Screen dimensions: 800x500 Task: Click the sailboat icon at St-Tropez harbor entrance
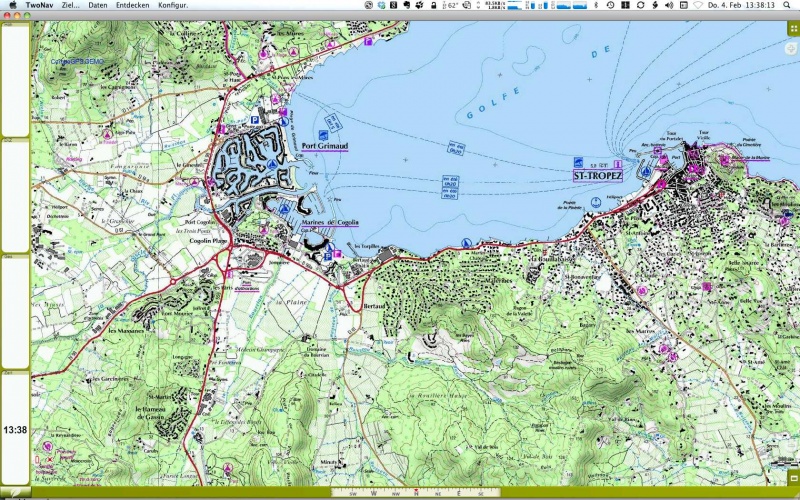(646, 171)
